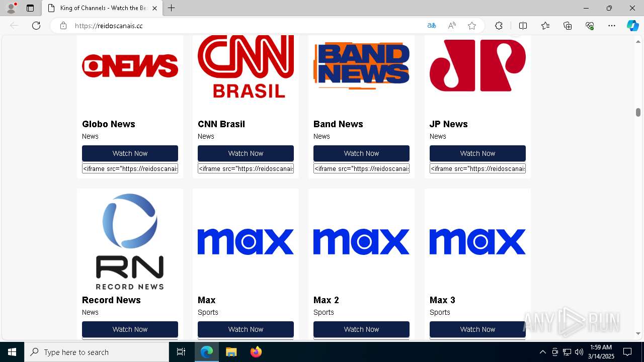Watch Now for JP News
Viewport: 644px width, 362px height.
pos(477,153)
